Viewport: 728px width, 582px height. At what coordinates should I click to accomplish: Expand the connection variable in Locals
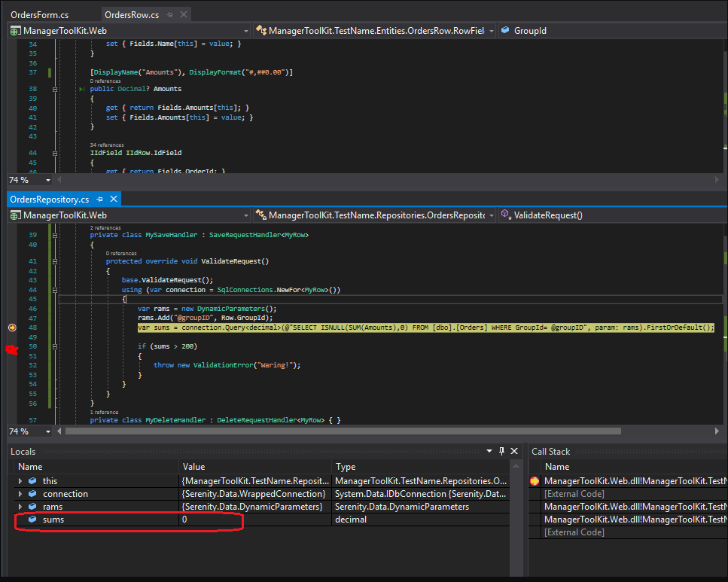point(19,493)
